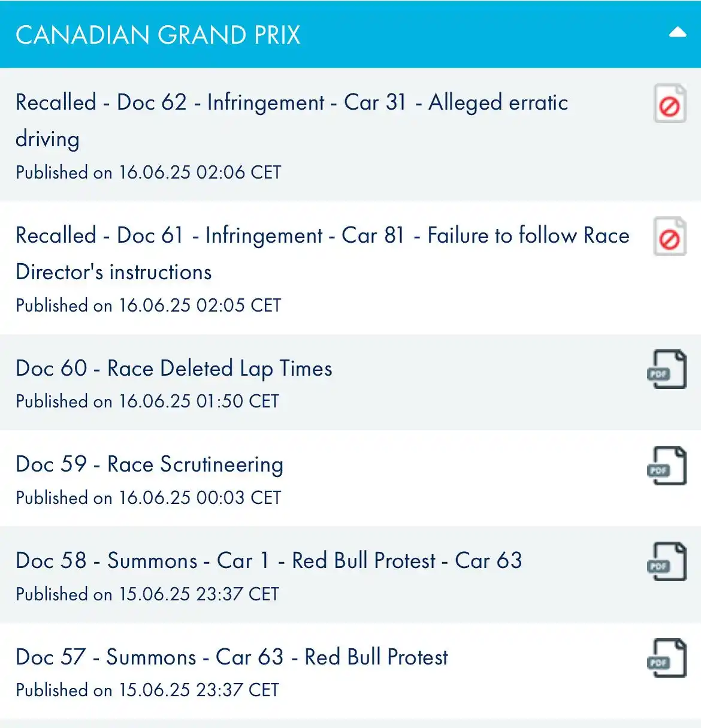Click Doc 59 published time 00:03 CET
The width and height of the screenshot is (701, 728).
pos(148,498)
